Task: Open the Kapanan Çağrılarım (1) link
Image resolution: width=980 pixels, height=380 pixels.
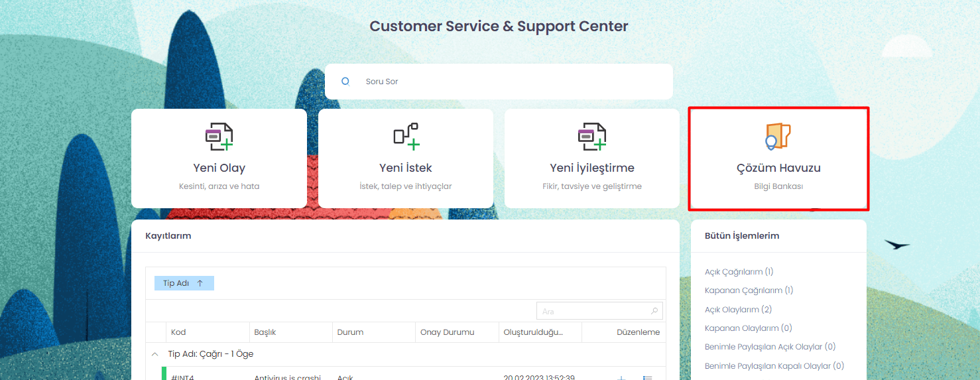Action: (x=749, y=290)
